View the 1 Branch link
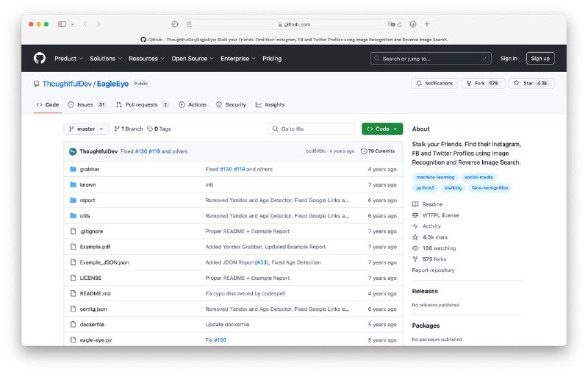The width and height of the screenshot is (588, 374). (x=129, y=129)
